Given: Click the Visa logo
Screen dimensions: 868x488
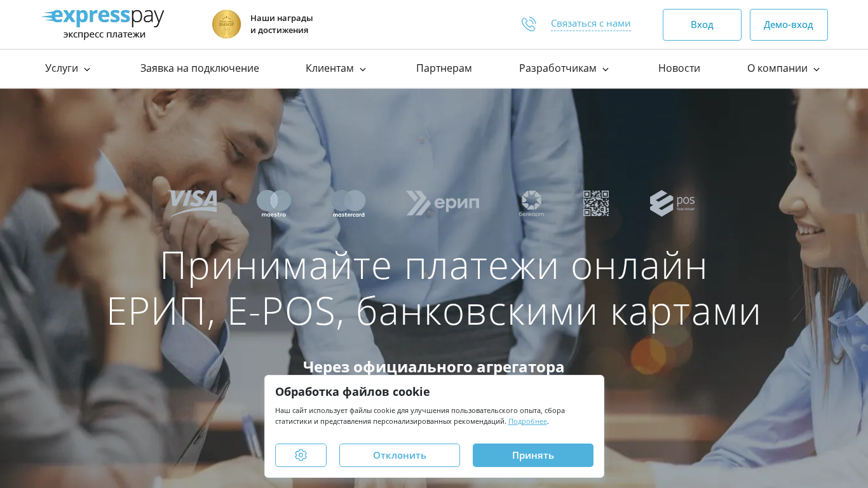Looking at the screenshot, I should pyautogui.click(x=193, y=203).
